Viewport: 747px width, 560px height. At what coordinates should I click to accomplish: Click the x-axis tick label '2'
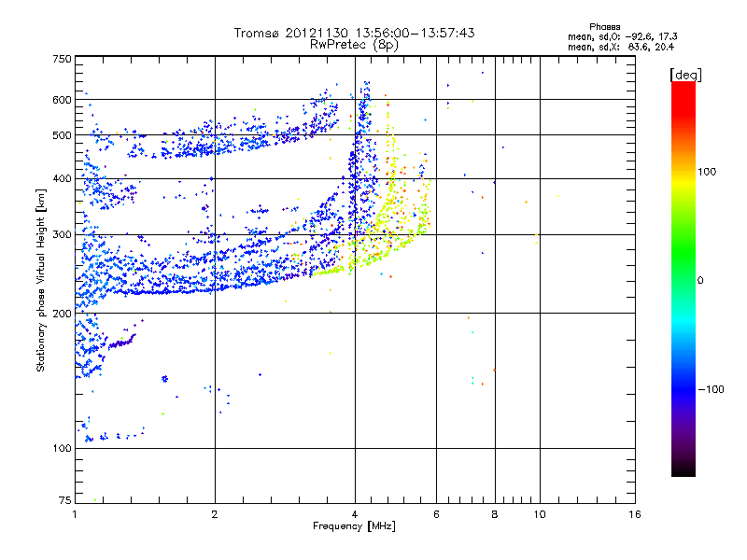(x=215, y=514)
